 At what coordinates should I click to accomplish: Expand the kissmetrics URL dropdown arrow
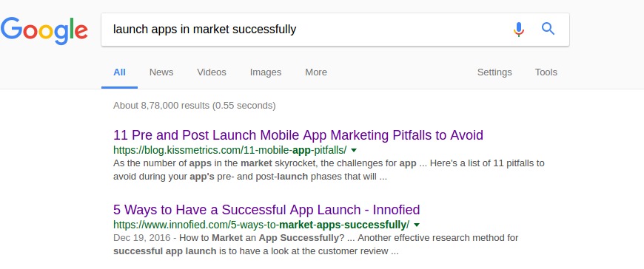tap(354, 150)
